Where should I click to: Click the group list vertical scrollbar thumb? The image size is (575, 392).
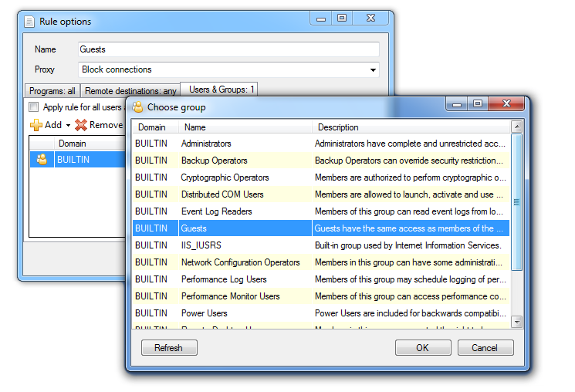517,202
